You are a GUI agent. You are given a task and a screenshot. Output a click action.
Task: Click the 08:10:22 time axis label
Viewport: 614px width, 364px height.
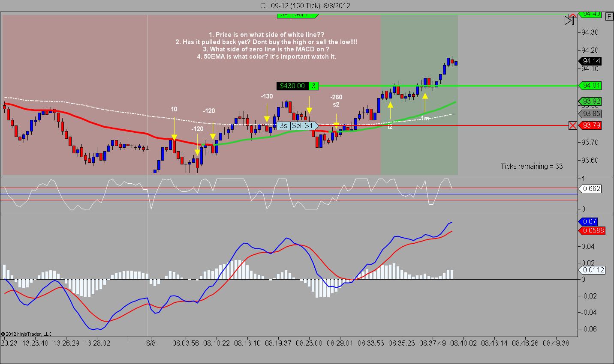(217, 343)
